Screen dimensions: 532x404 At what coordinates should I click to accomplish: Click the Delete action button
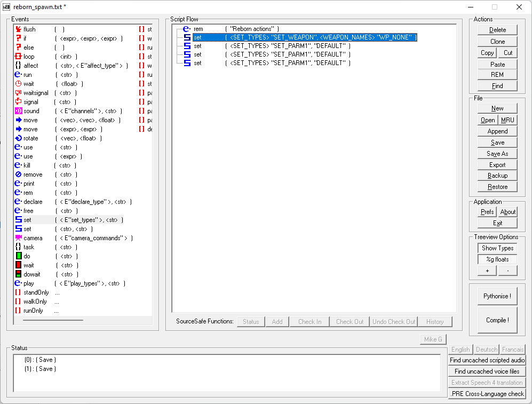(x=497, y=30)
